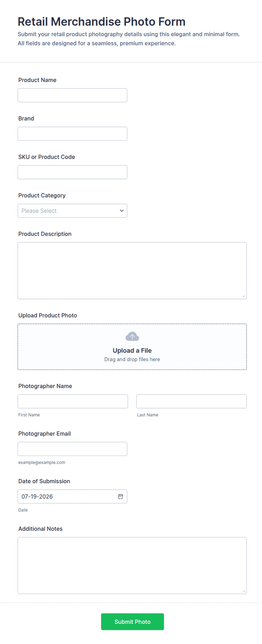Click the Upload Product Photo label
The width and height of the screenshot is (262, 644).
tap(48, 315)
